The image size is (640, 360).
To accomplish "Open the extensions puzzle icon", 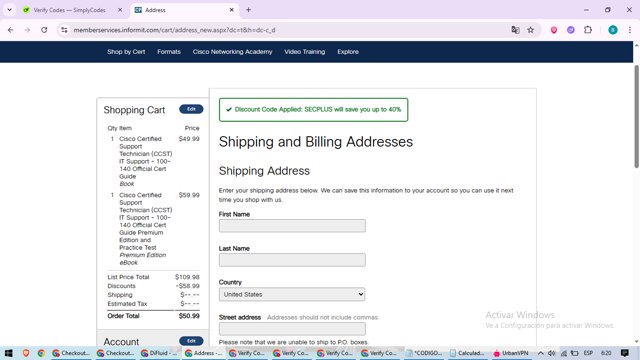I will click(x=588, y=30).
